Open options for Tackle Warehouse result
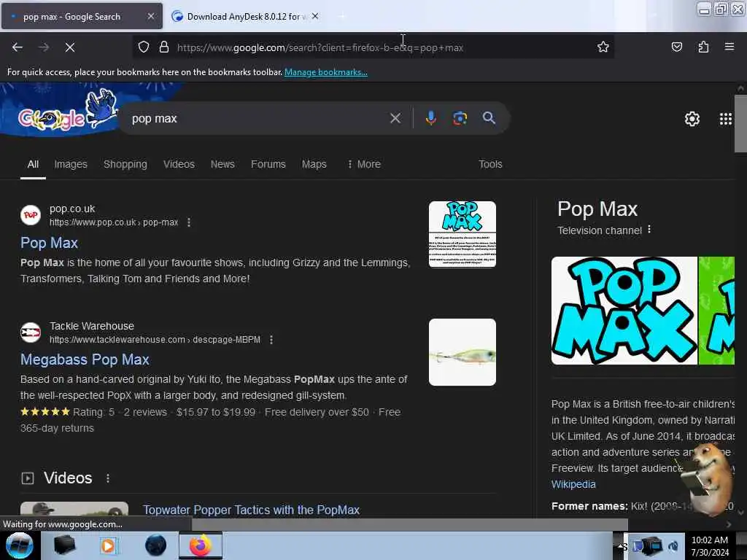The image size is (747, 560). [x=271, y=340]
